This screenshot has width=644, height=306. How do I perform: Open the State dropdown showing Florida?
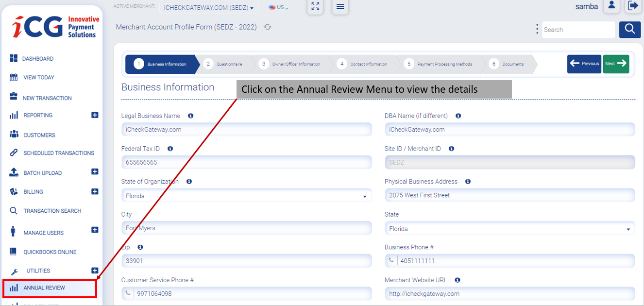[x=509, y=229]
